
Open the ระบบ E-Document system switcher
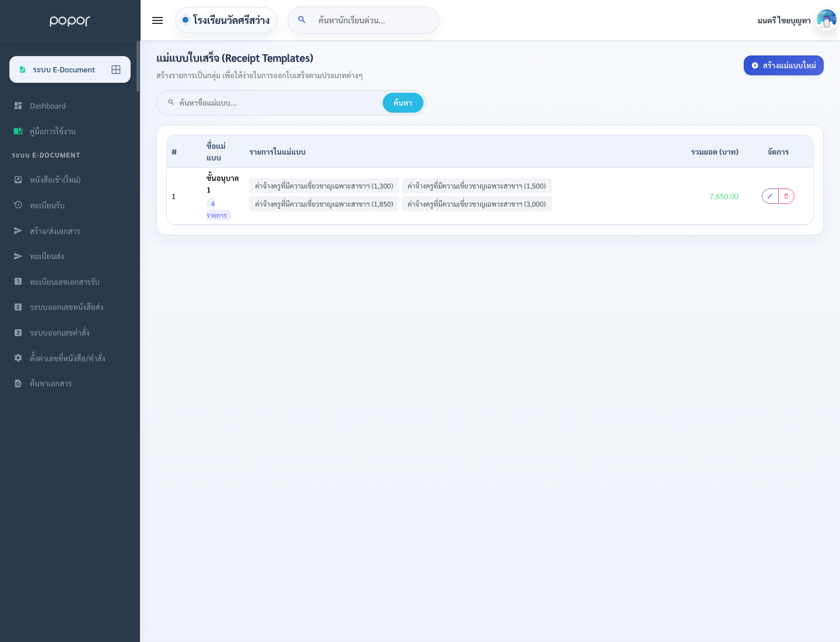[x=70, y=69]
